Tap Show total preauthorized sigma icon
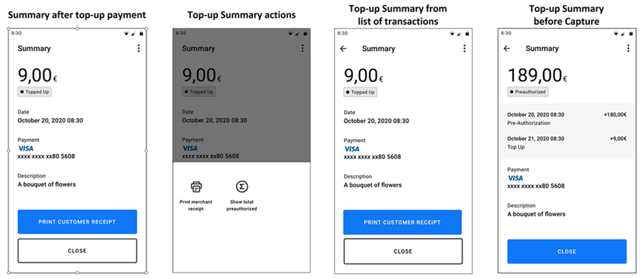 pos(242,187)
